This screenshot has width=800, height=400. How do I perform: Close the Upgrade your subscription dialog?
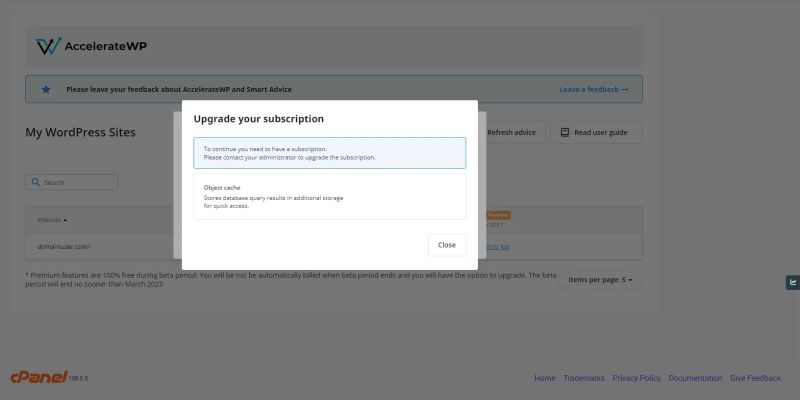(x=446, y=245)
